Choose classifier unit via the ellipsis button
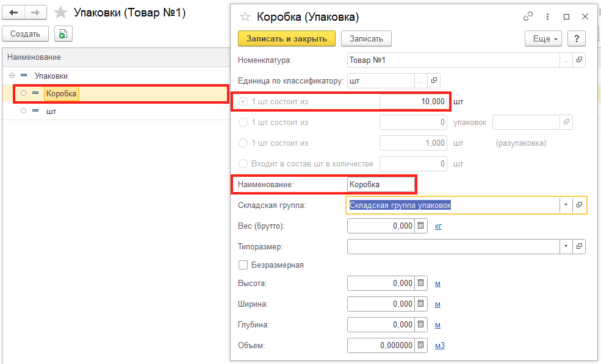The width and height of the screenshot is (601, 364). click(x=420, y=80)
